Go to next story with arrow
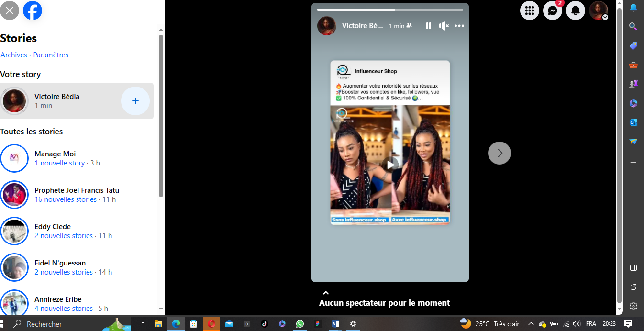Viewport: 644px width, 331px height. pos(500,153)
